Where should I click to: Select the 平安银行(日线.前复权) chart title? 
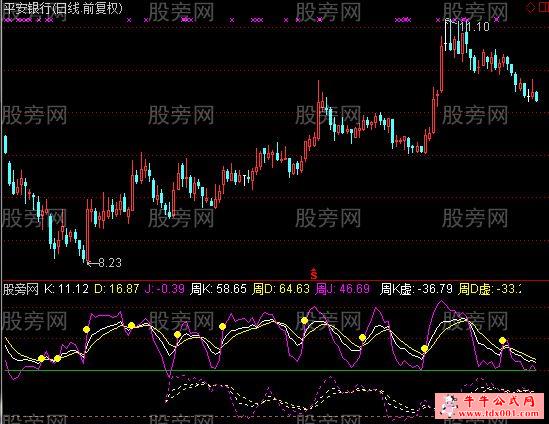click(63, 8)
